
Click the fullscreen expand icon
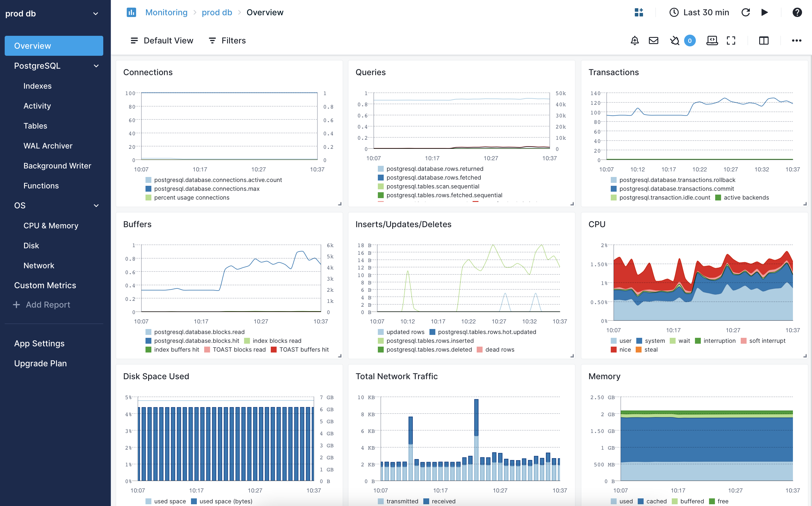coord(731,40)
